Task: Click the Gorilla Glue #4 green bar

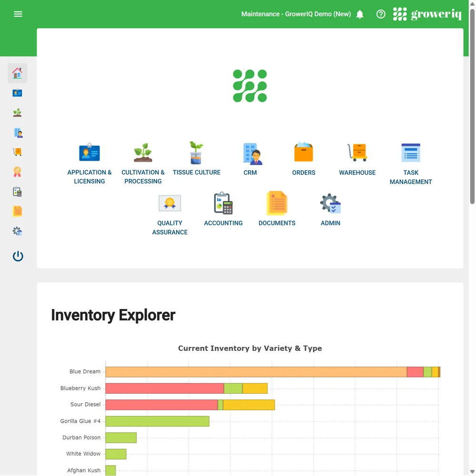Action: click(x=157, y=421)
